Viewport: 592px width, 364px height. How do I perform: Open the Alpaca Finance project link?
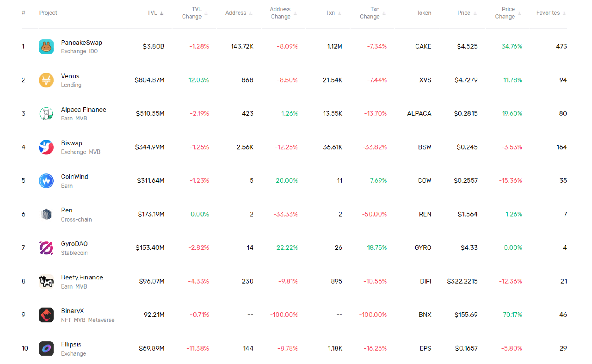tap(84, 110)
